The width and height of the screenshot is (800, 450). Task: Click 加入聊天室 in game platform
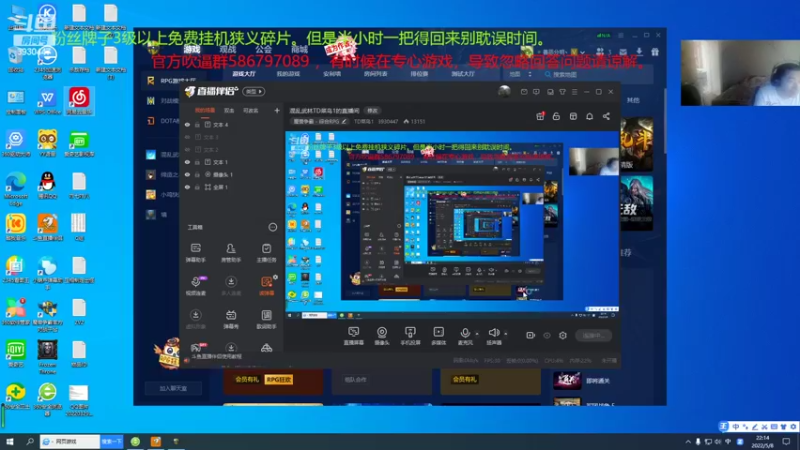[x=173, y=388]
